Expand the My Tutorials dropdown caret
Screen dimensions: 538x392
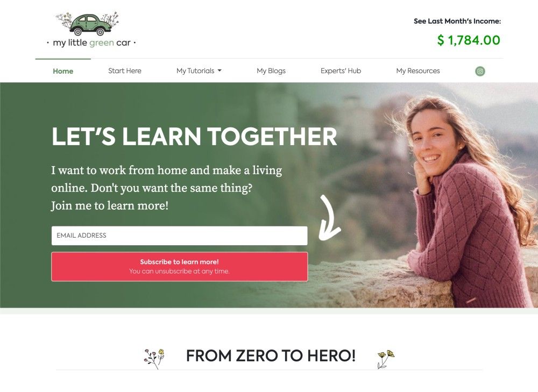(x=220, y=70)
